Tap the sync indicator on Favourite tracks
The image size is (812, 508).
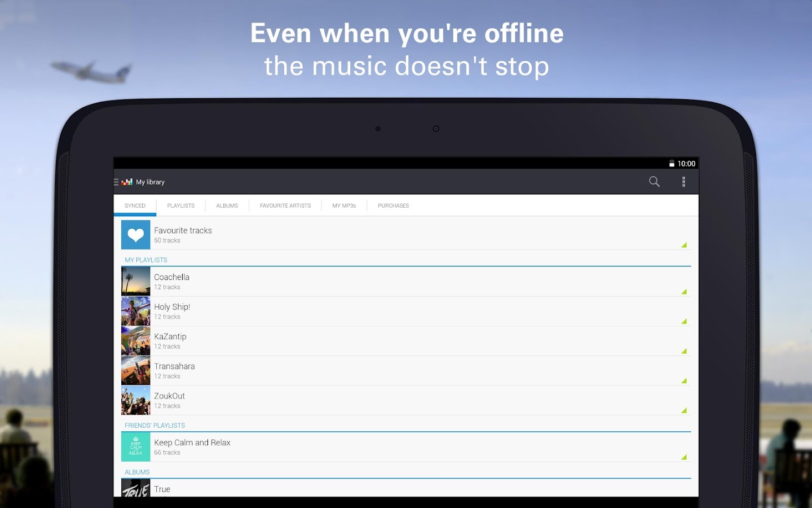pos(683,245)
